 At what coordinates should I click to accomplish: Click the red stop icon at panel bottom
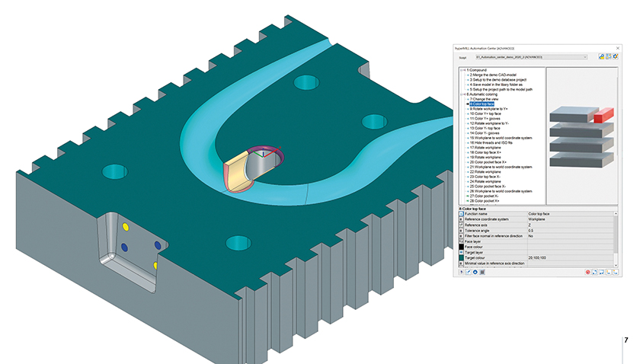588,271
